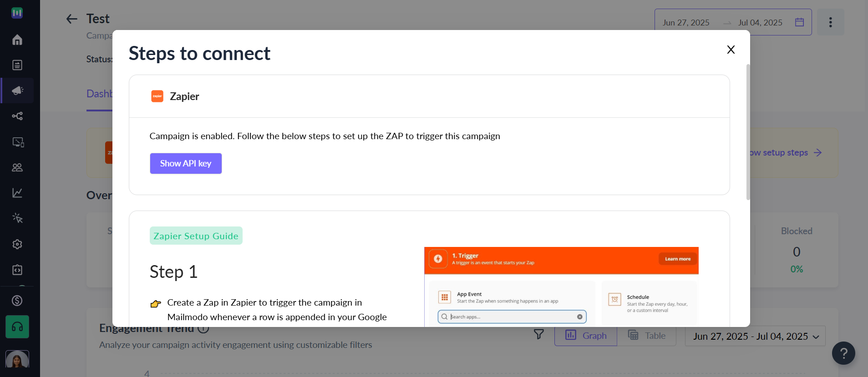Close the Steps to connect dialog
The height and width of the screenshot is (377, 868).
(x=731, y=50)
